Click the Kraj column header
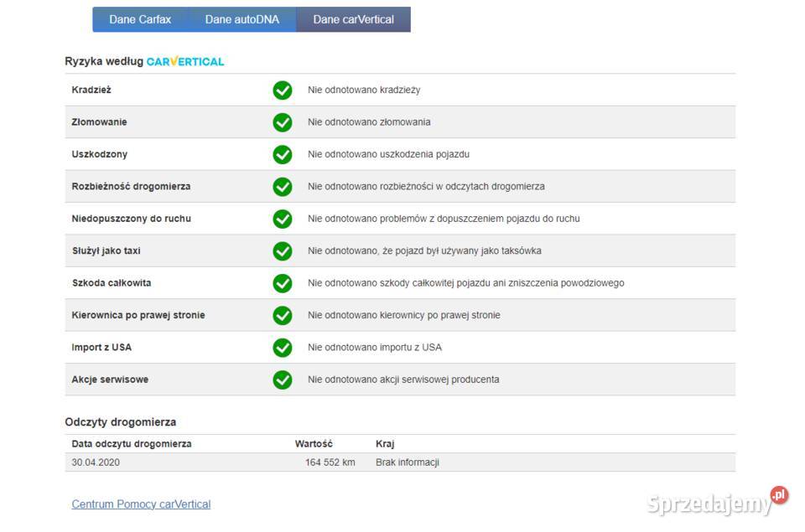This screenshot has width=805, height=532. point(385,444)
